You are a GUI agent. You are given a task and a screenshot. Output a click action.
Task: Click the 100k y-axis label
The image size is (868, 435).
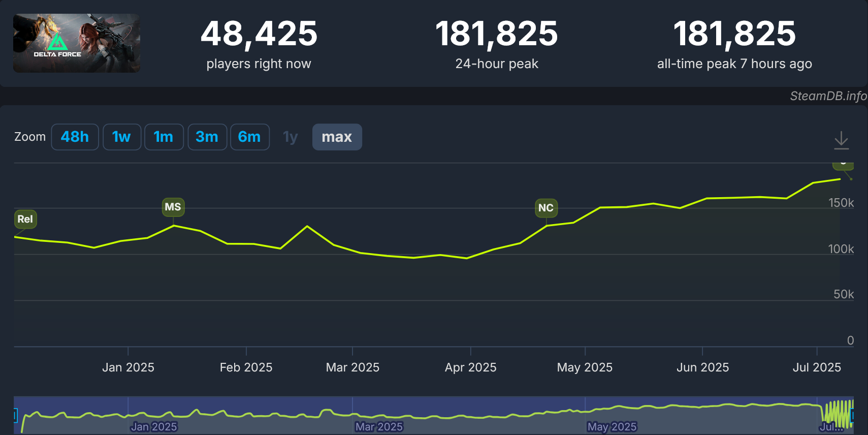[841, 249]
